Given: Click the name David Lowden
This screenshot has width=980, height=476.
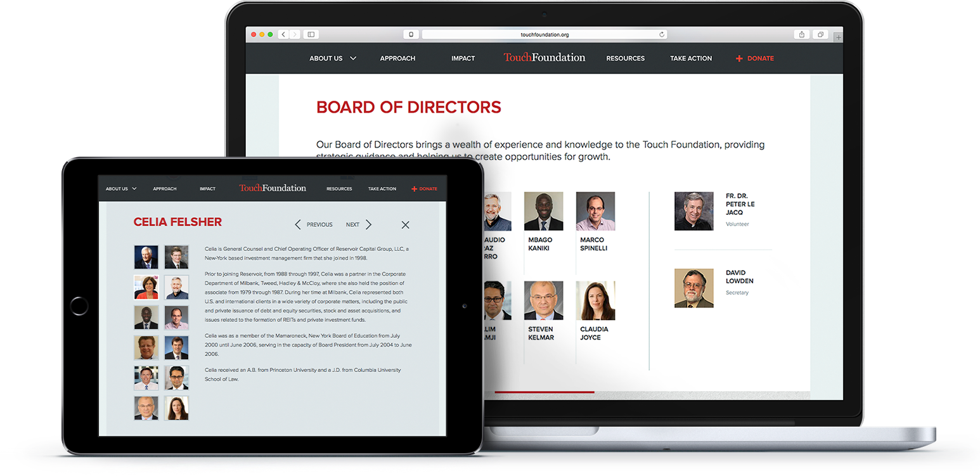Looking at the screenshot, I should [740, 277].
